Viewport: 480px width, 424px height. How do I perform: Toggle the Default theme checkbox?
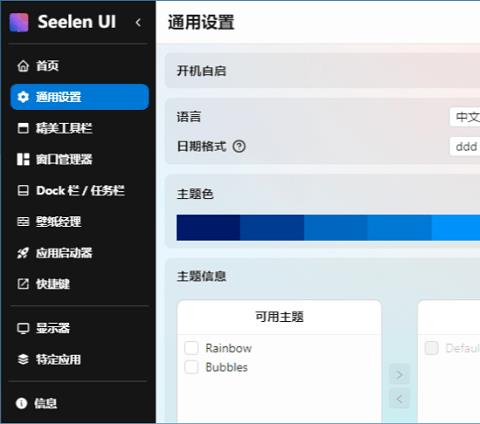(431, 348)
